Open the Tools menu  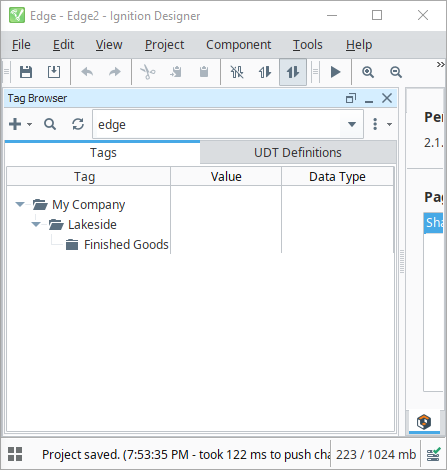pos(308,45)
